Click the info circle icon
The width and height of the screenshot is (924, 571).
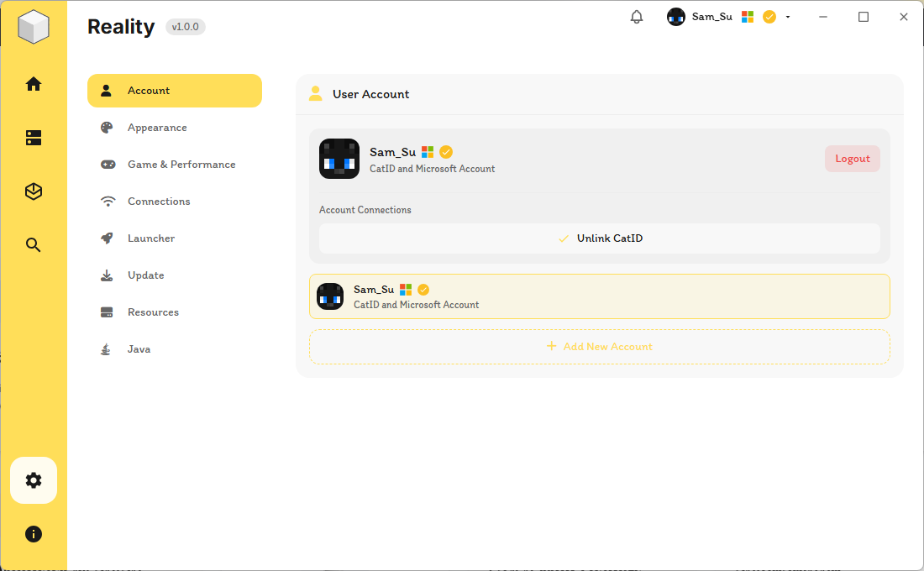[34, 534]
